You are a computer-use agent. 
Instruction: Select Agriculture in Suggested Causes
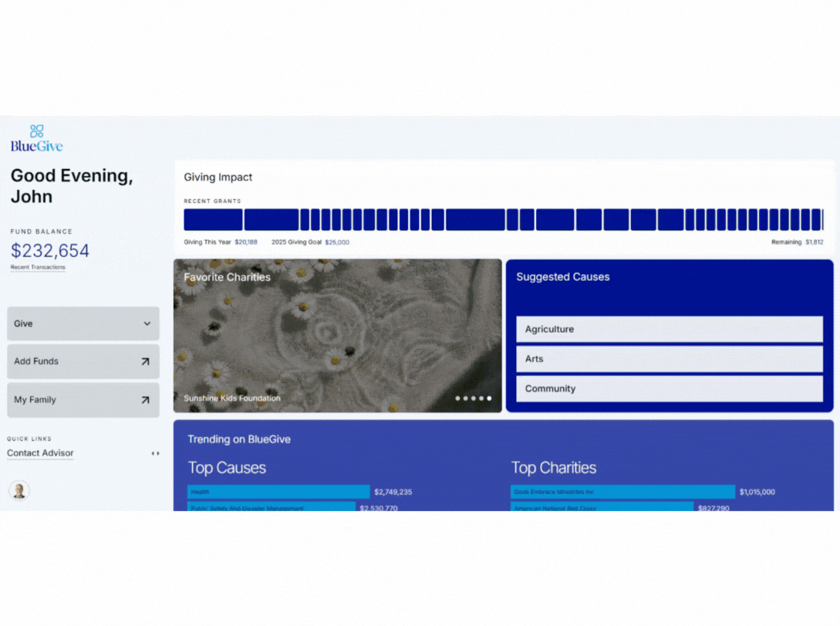click(669, 329)
